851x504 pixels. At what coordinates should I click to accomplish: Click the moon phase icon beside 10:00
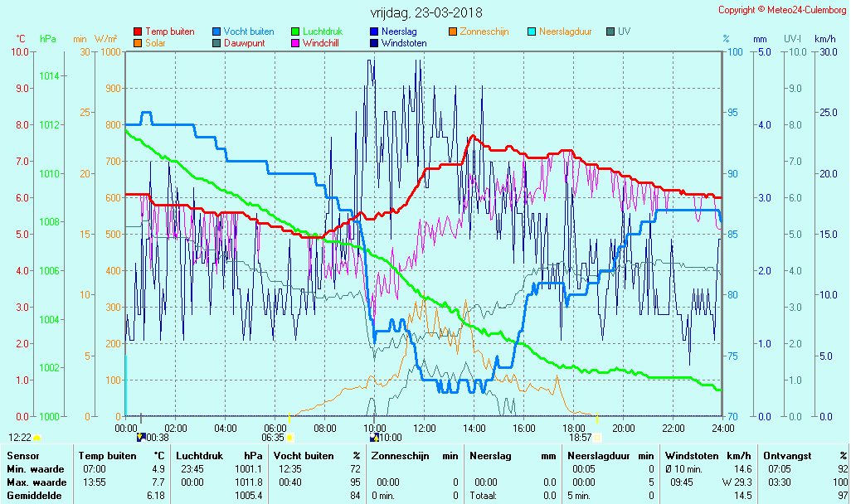click(x=374, y=437)
